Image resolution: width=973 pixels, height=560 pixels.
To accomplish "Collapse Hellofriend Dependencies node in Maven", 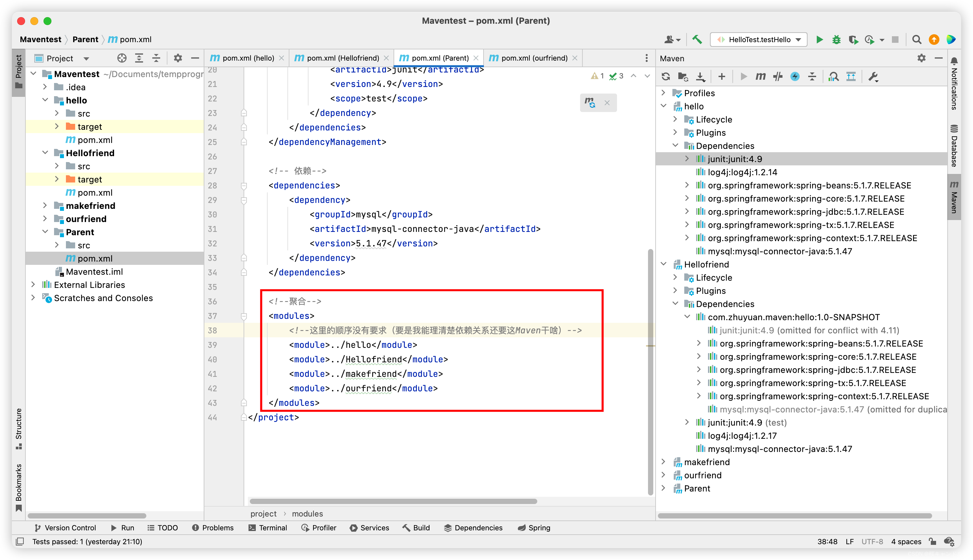I will [675, 303].
